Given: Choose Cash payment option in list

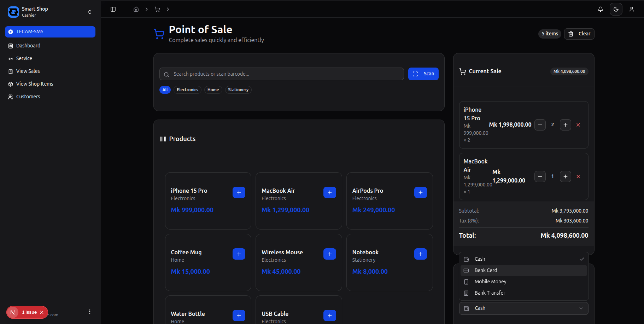Looking at the screenshot, I should tap(524, 259).
